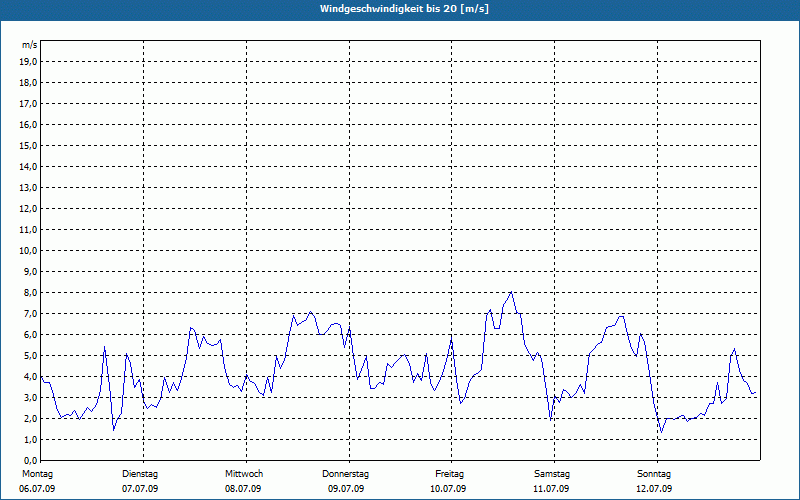The height and width of the screenshot is (500, 800).
Task: Click the 8,0 m/s wind peak on Freitag
Action: pos(511,292)
